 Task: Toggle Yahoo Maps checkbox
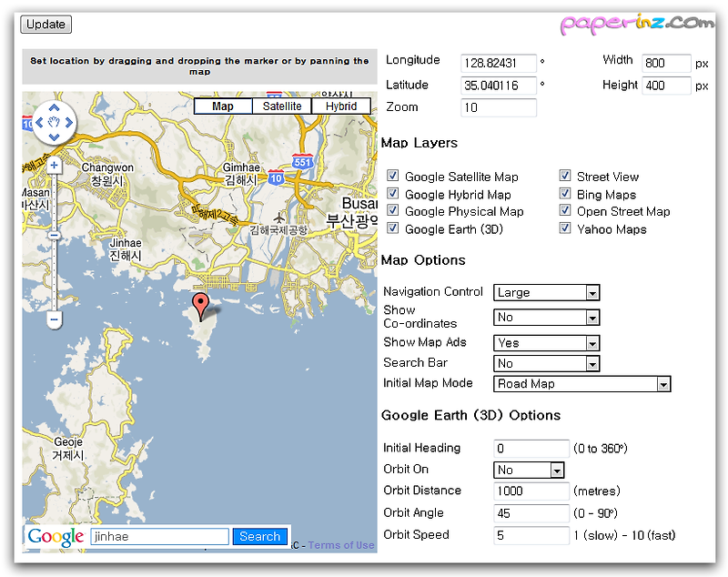coord(565,228)
